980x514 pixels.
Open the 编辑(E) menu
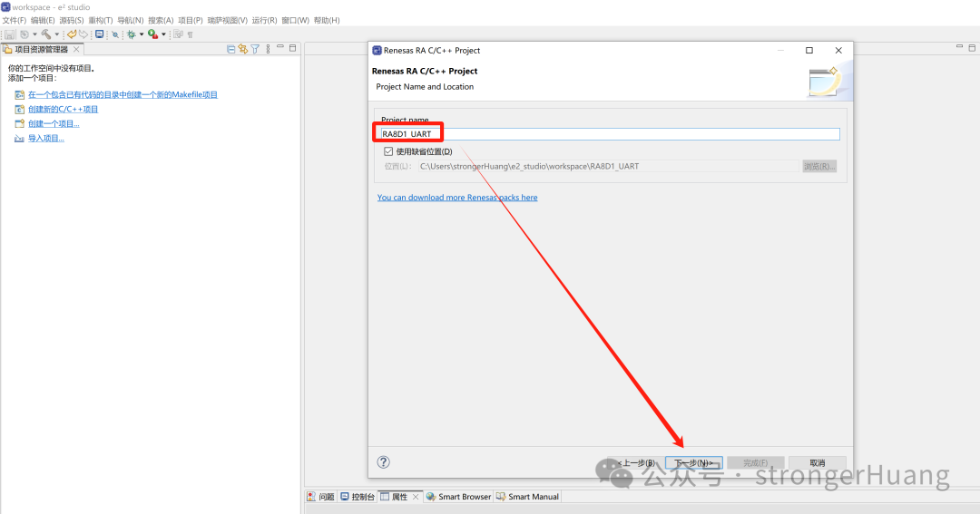coord(43,20)
